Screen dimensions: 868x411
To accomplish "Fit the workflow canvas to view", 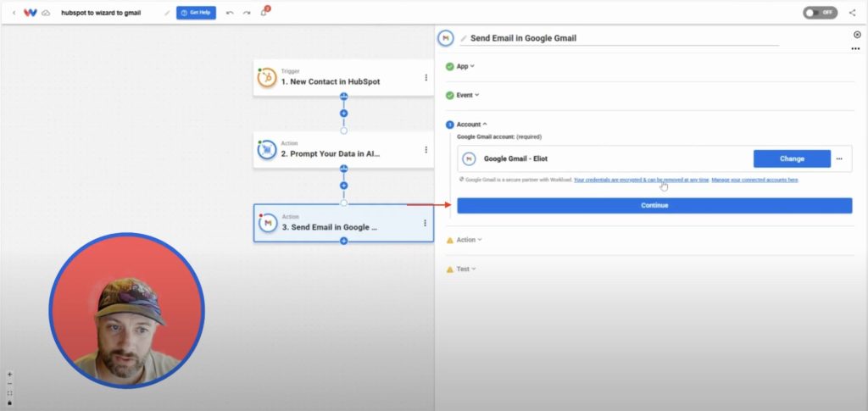I will (x=9, y=393).
